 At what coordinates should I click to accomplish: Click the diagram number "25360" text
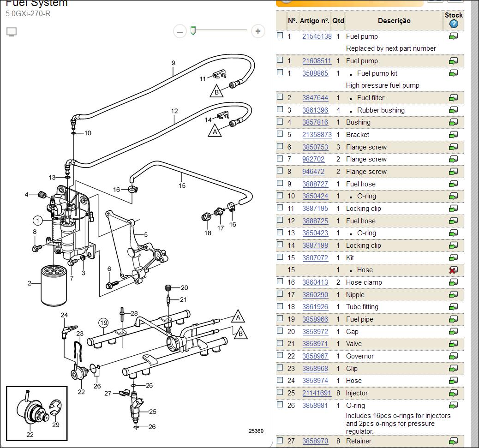256,431
